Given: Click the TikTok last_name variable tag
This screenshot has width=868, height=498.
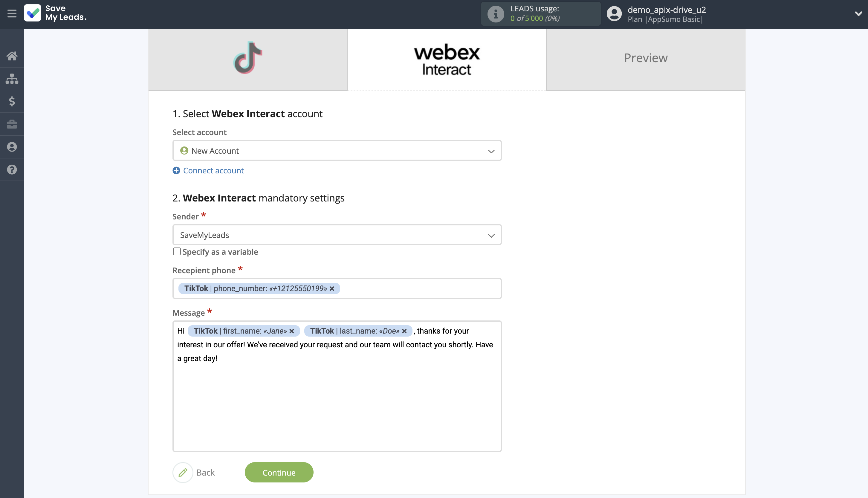Looking at the screenshot, I should pos(358,331).
